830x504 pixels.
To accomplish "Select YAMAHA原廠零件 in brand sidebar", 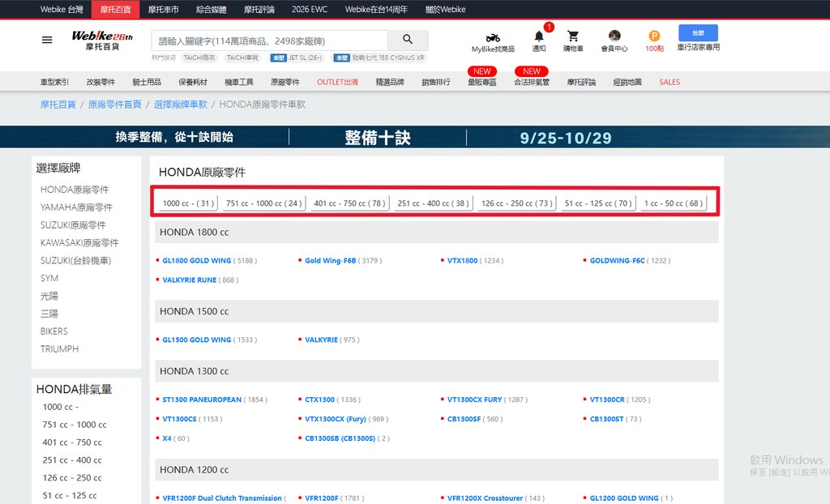I will (x=76, y=207).
